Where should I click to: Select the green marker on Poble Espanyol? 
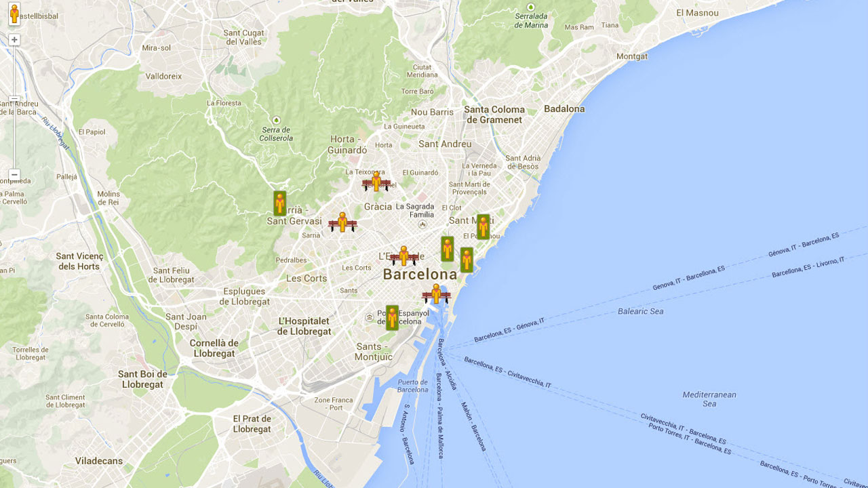(x=392, y=317)
